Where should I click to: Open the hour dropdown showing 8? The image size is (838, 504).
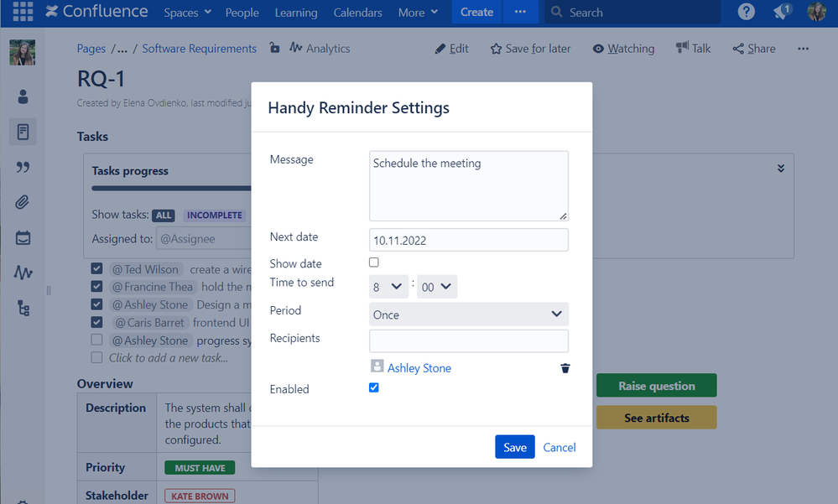388,287
